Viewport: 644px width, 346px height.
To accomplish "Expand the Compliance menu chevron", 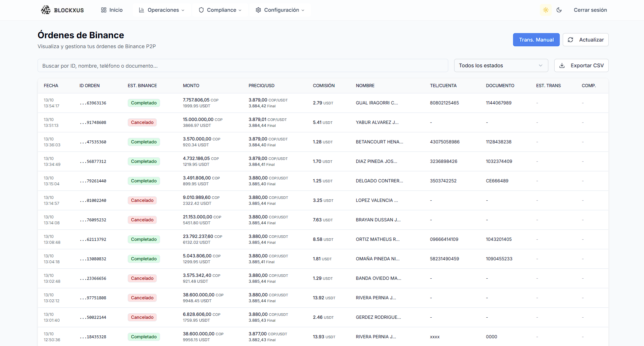I will point(240,10).
